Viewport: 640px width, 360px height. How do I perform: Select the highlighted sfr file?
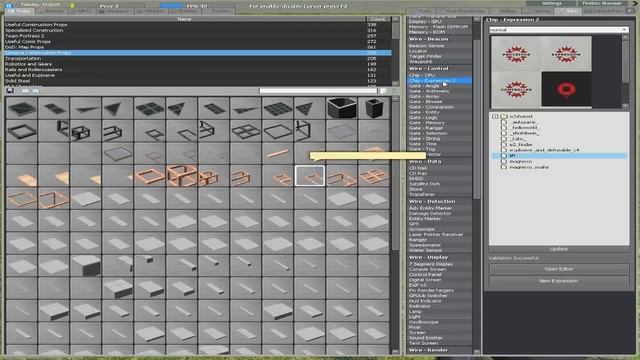click(x=559, y=156)
